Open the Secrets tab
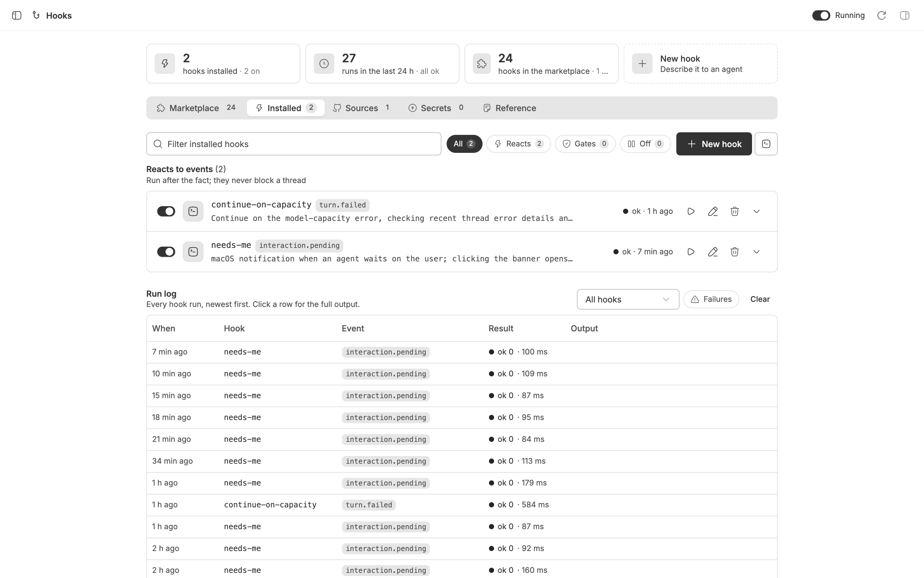 436,108
